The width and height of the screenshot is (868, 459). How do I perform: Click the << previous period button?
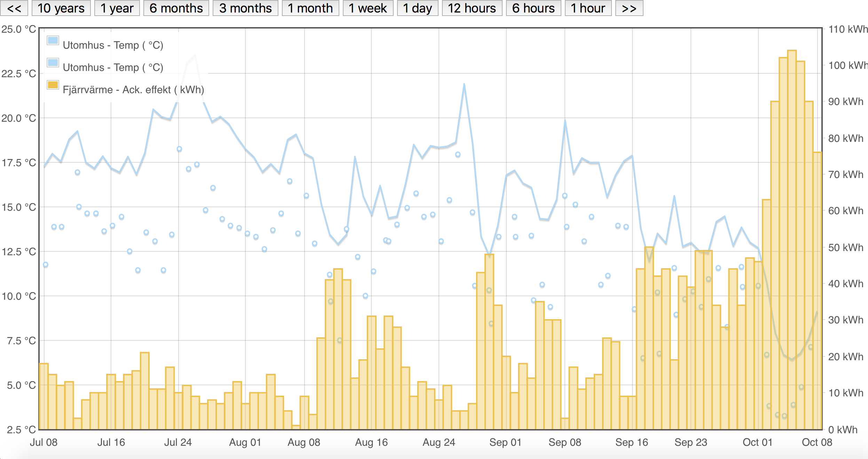[14, 8]
